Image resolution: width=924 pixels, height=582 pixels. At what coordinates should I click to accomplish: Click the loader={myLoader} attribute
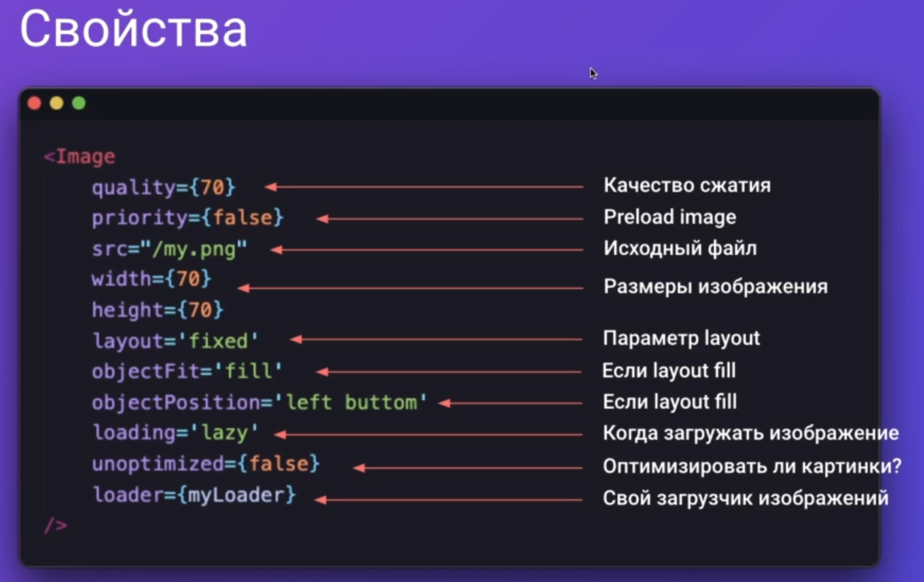(195, 495)
